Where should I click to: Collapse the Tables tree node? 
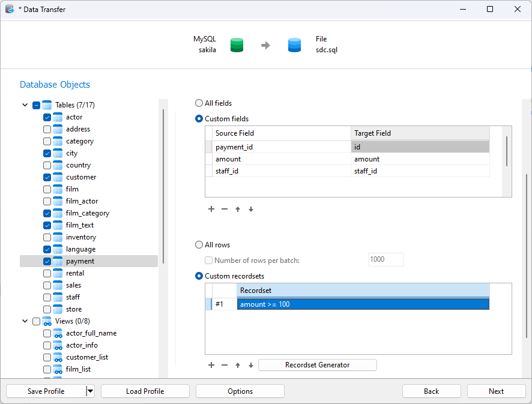(25, 105)
